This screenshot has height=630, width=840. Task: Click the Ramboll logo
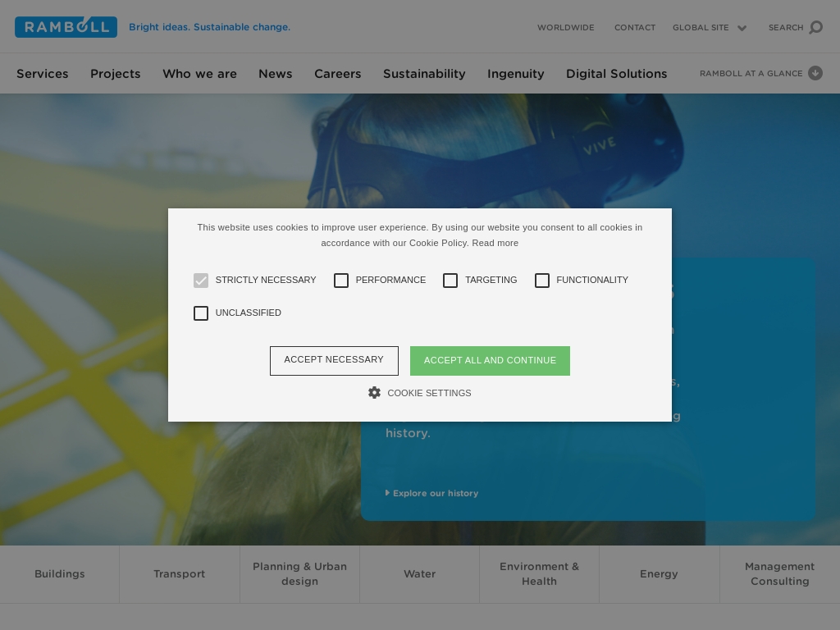coord(66,27)
